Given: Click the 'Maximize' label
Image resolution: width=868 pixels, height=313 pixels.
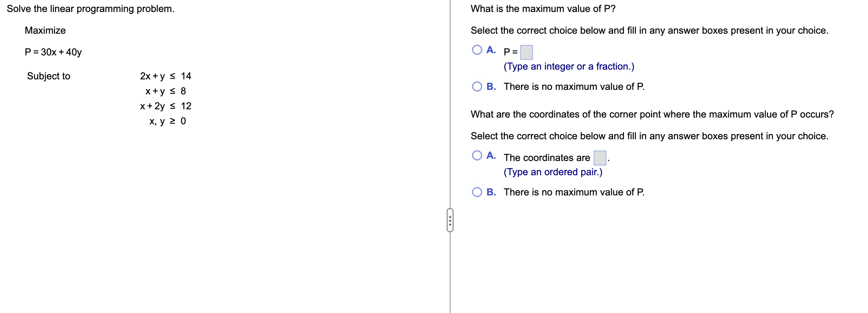Looking at the screenshot, I should (x=45, y=30).
